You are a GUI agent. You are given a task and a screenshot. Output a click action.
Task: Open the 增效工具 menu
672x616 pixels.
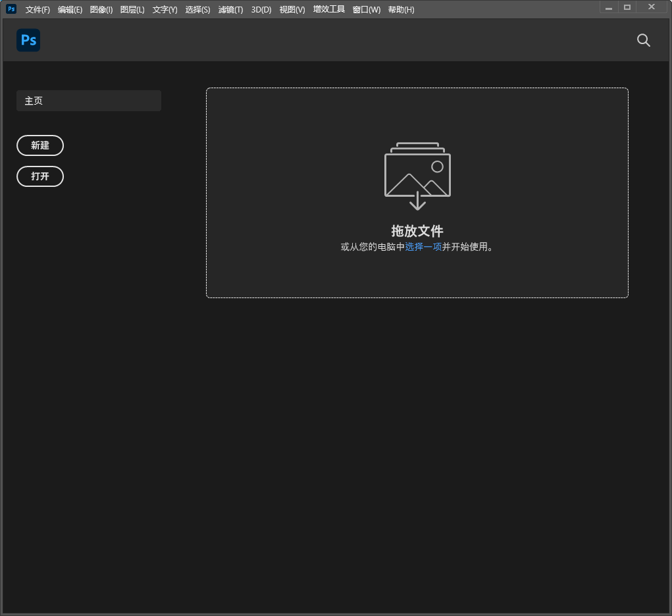click(328, 9)
